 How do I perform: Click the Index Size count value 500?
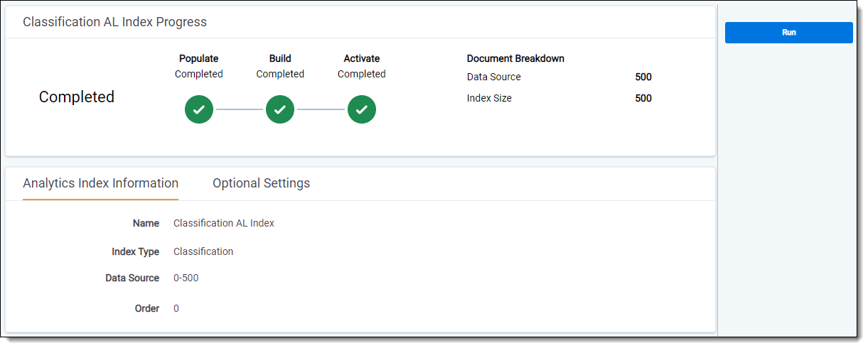coord(643,99)
